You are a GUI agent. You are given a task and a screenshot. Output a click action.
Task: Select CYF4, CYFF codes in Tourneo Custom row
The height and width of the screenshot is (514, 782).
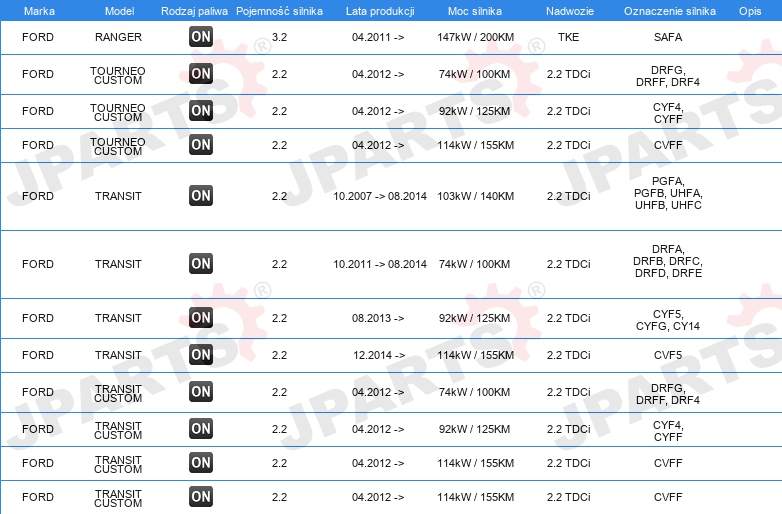[668, 113]
